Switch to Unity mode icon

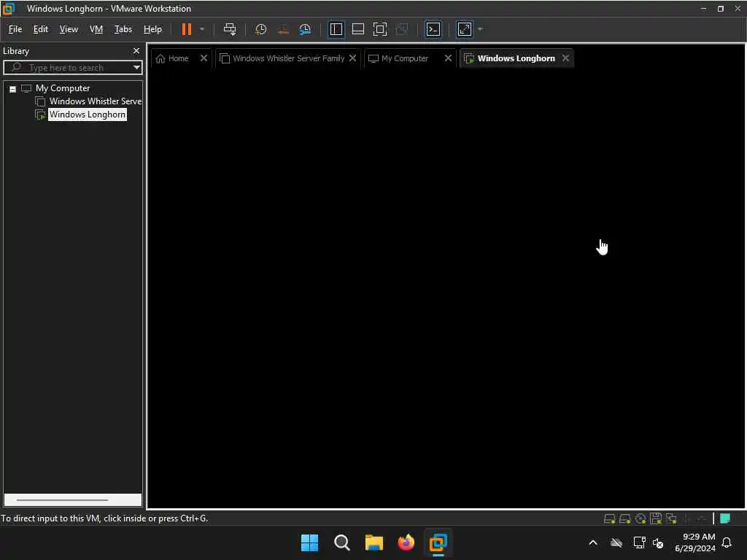[x=402, y=29]
